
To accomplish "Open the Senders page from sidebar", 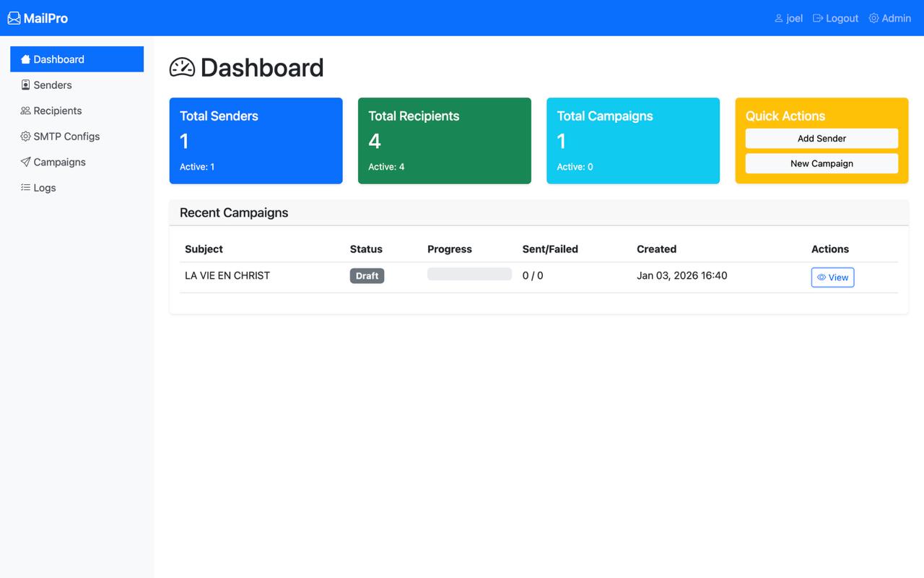I will [52, 85].
